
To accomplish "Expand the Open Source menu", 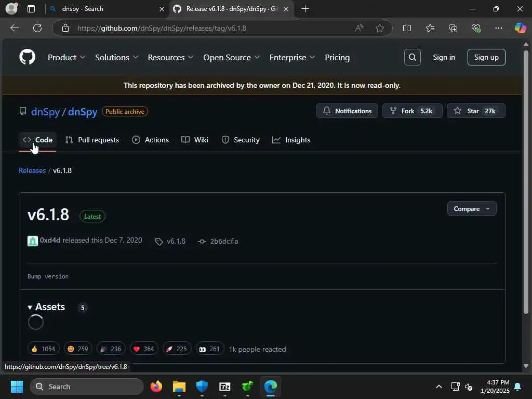I will (231, 57).
